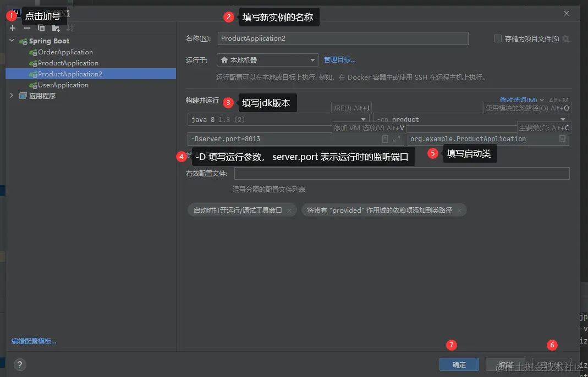This screenshot has width=588, height=377.
Task: Create a new folder for configurations
Action: pyautogui.click(x=56, y=28)
